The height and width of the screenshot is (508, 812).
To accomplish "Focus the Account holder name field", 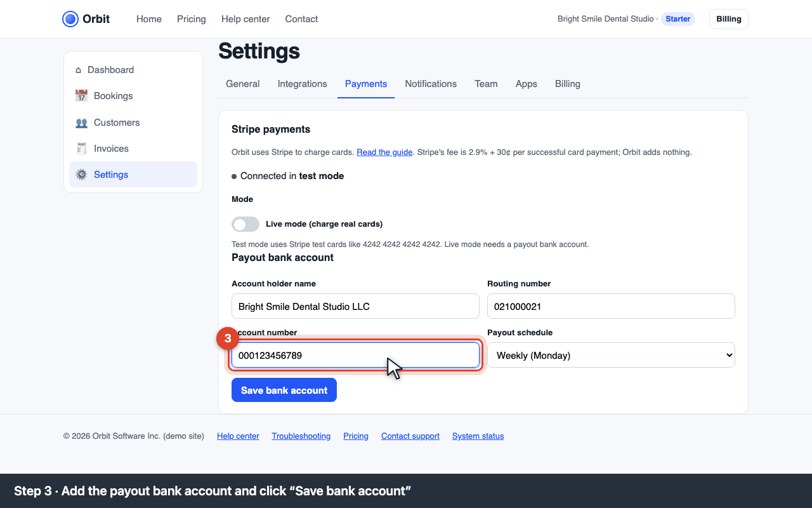I will [355, 306].
